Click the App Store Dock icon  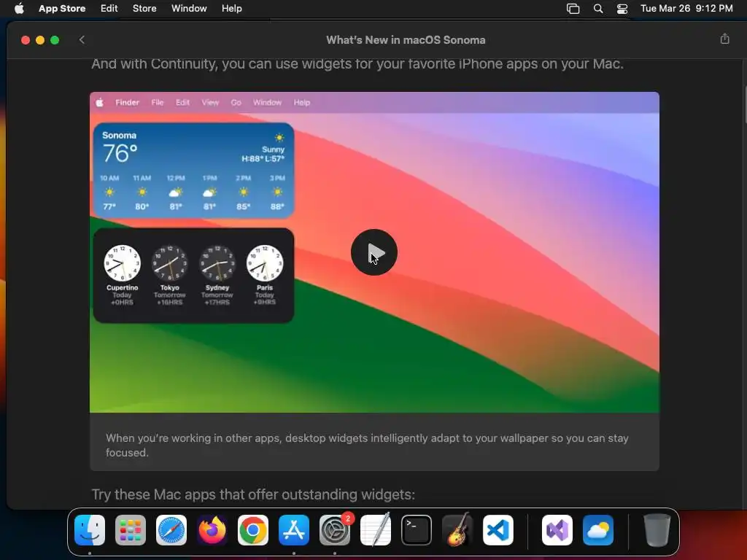pyautogui.click(x=294, y=530)
